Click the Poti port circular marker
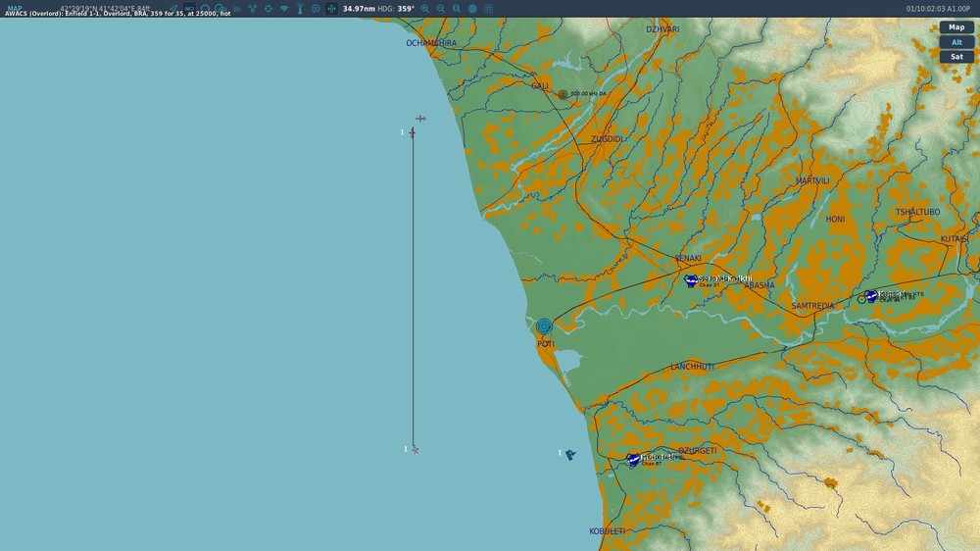 pos(544,326)
